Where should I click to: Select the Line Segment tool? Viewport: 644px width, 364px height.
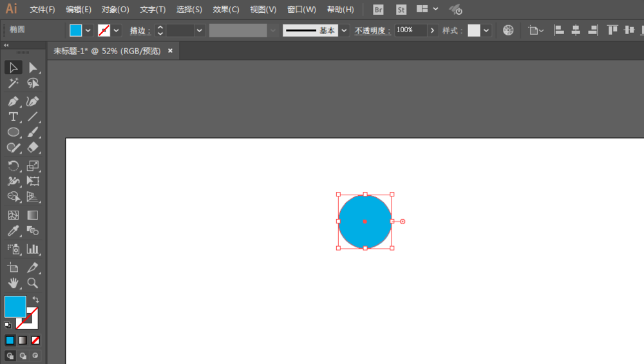point(33,117)
